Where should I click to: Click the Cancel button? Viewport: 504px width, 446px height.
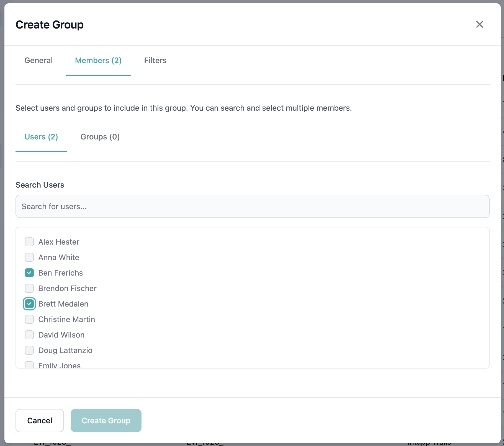pyautogui.click(x=40, y=421)
